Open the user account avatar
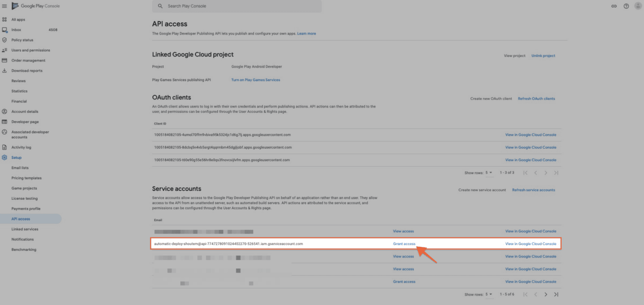The width and height of the screenshot is (644, 305). point(638,6)
